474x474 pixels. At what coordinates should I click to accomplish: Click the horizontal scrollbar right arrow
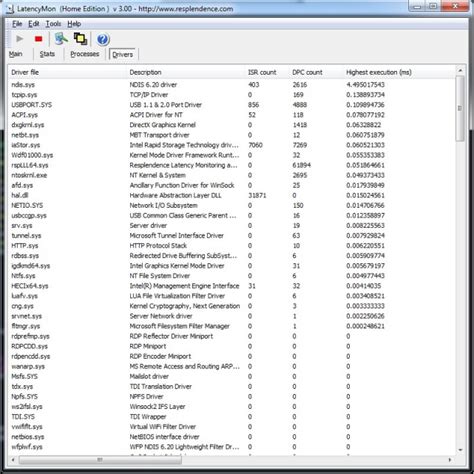coord(450,460)
